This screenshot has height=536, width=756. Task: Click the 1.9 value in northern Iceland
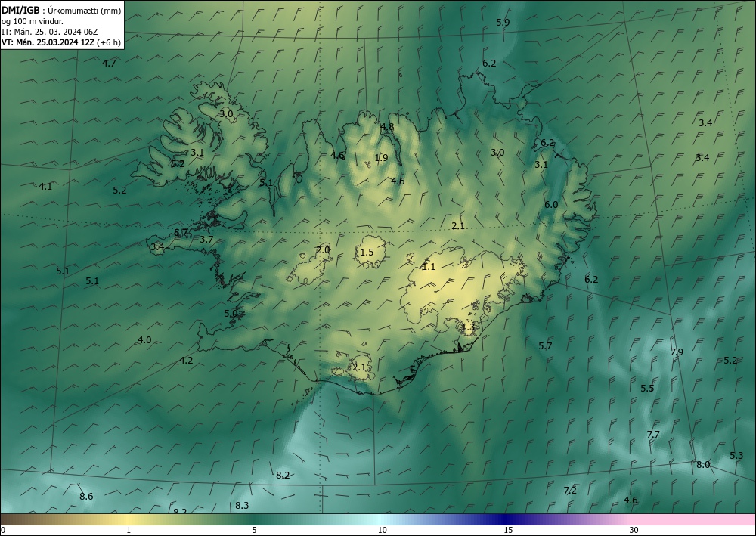(x=381, y=158)
